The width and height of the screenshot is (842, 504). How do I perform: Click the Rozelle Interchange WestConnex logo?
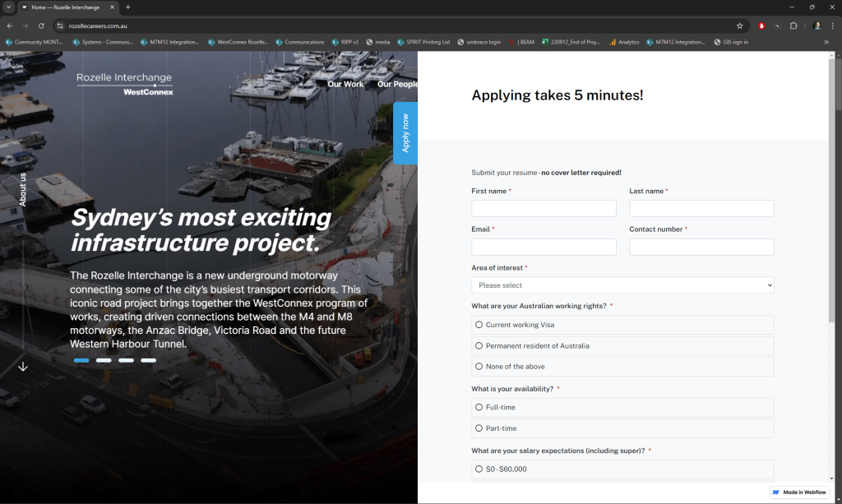coord(125,83)
